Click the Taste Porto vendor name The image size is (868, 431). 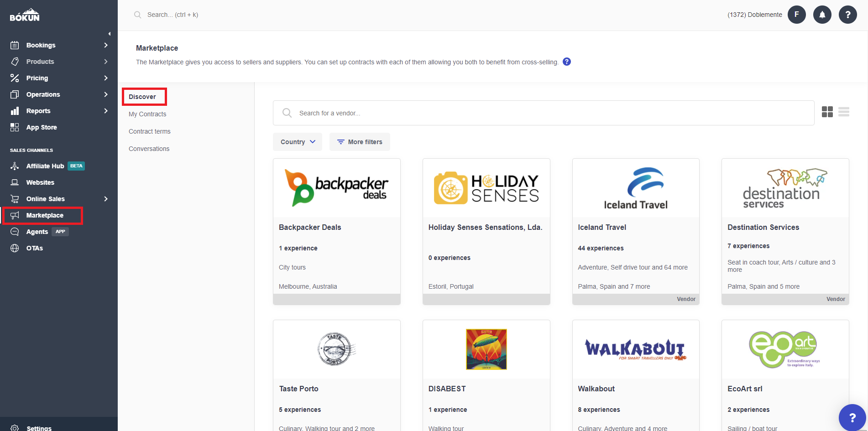299,389
